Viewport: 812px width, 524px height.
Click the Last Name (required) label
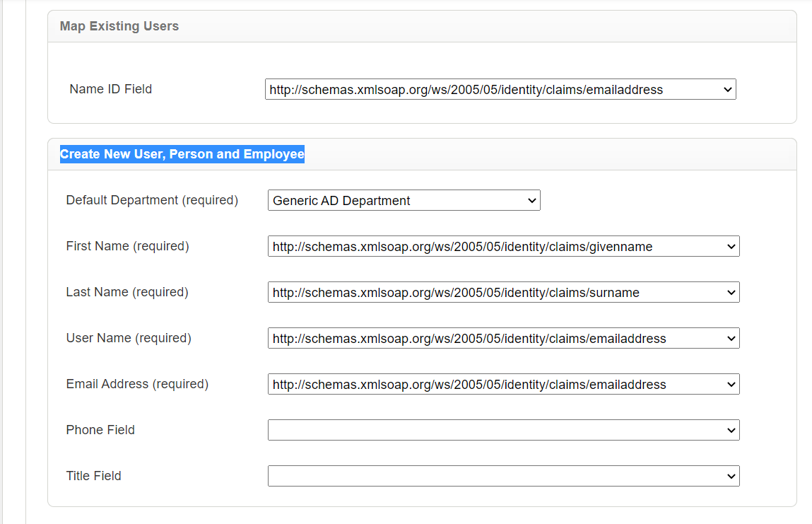tap(127, 292)
